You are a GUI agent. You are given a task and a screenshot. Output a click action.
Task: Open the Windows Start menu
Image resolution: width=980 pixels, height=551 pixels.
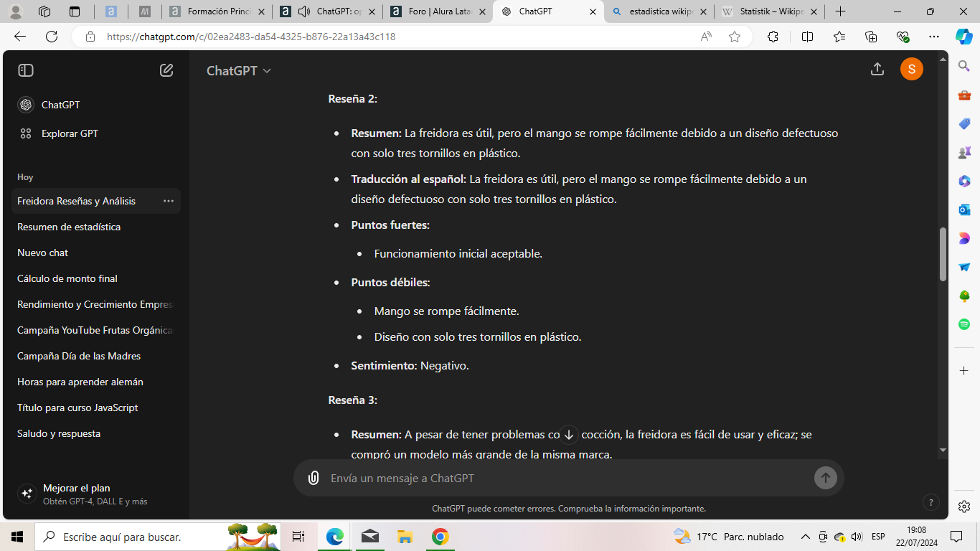point(17,537)
